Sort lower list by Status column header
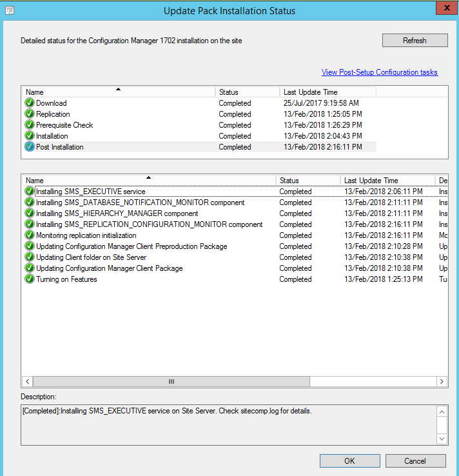This screenshot has width=459, height=476. pyautogui.click(x=308, y=181)
